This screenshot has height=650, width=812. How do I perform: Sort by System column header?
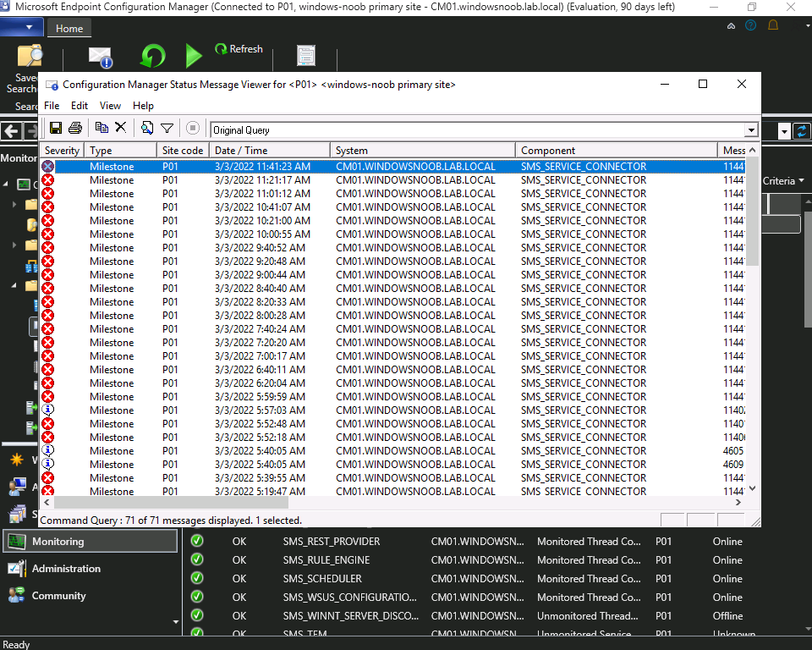tap(423, 151)
